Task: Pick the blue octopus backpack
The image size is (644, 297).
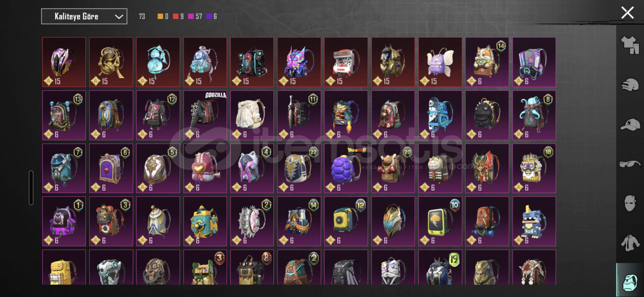Action: click(534, 115)
